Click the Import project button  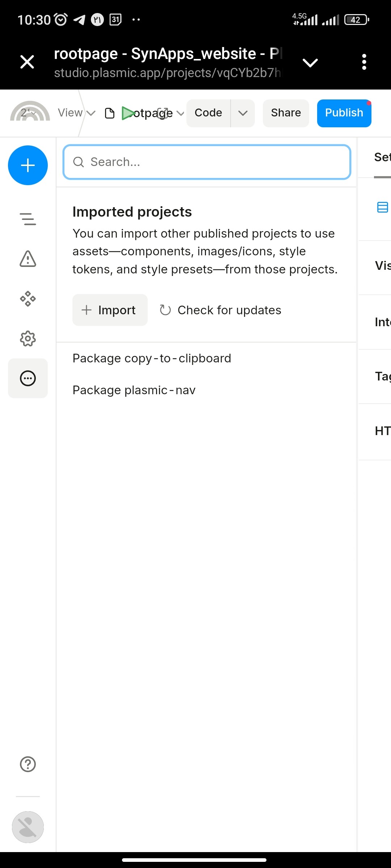110,310
